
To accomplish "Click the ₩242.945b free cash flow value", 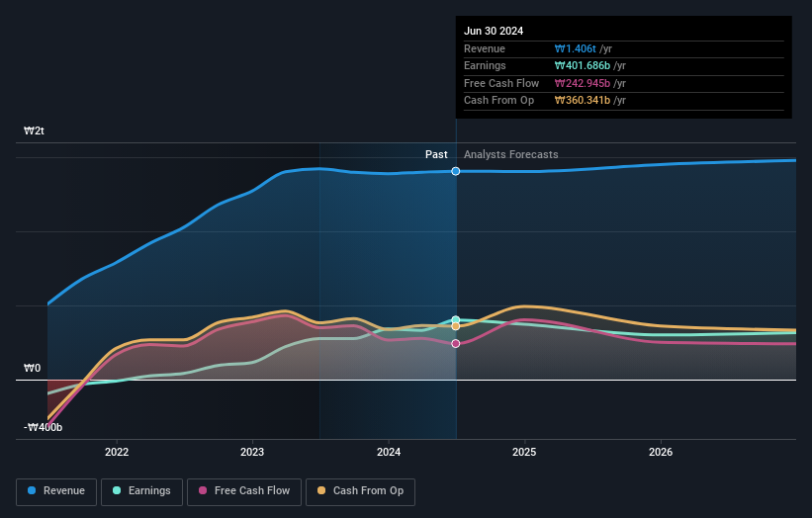I will click(x=583, y=83).
